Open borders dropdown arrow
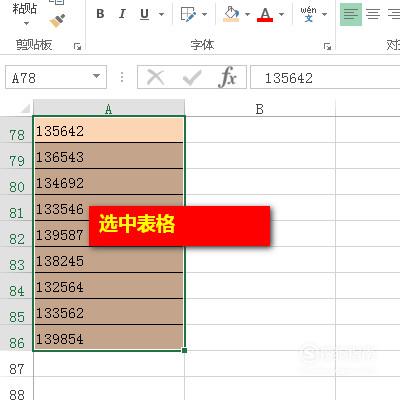Viewport: 400px width, 400px height. click(205, 14)
